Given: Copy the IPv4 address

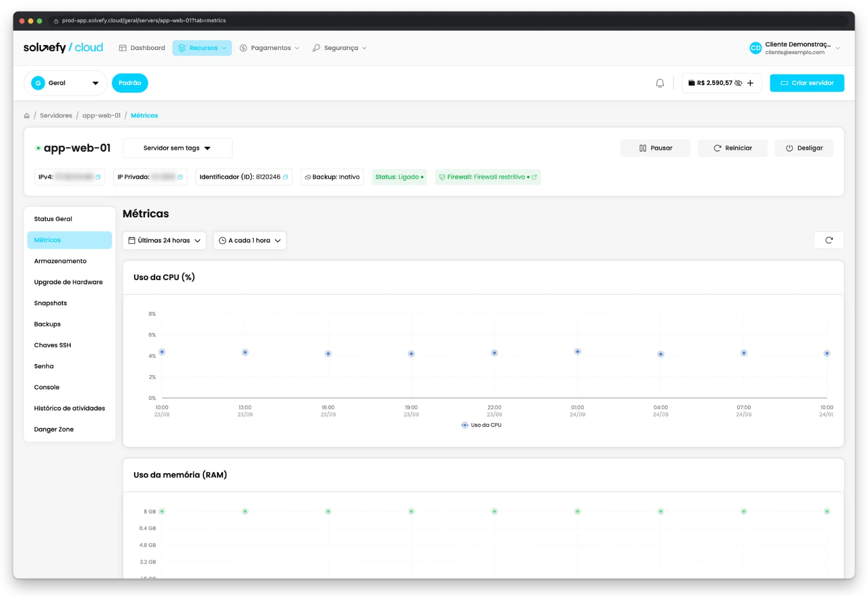Looking at the screenshot, I should [x=98, y=177].
